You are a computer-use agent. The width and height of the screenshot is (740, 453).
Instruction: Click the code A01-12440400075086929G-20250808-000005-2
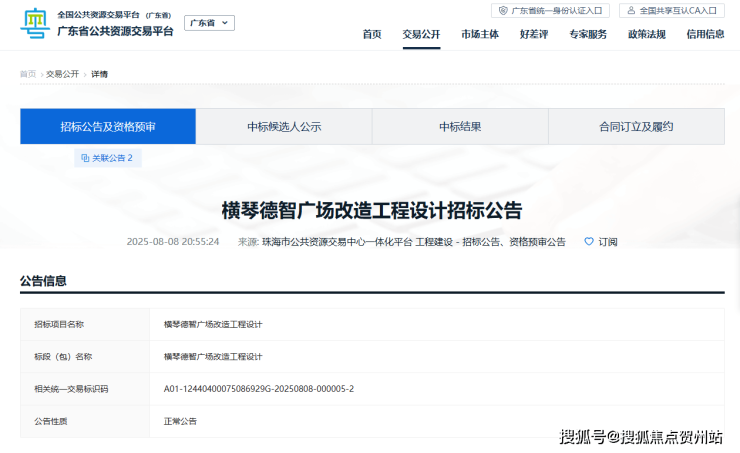click(259, 389)
